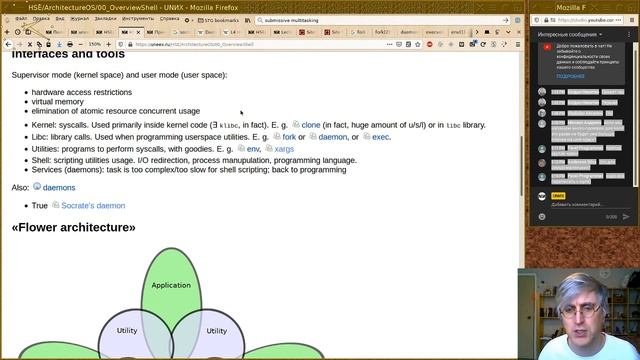Image resolution: width=640 pixels, height=360 pixels.
Task: Open the Socrate's daemon link
Action: point(93,205)
